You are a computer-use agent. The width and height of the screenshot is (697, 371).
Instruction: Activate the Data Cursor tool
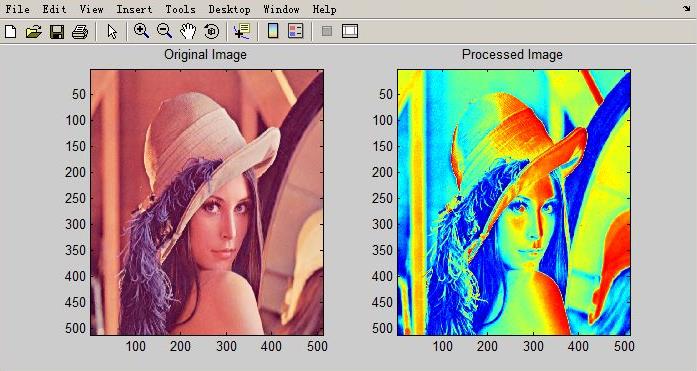click(x=242, y=31)
